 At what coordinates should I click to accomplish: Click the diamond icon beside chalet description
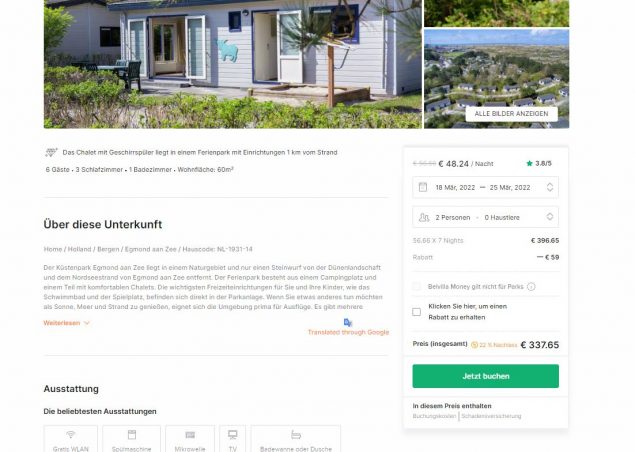tap(51, 152)
